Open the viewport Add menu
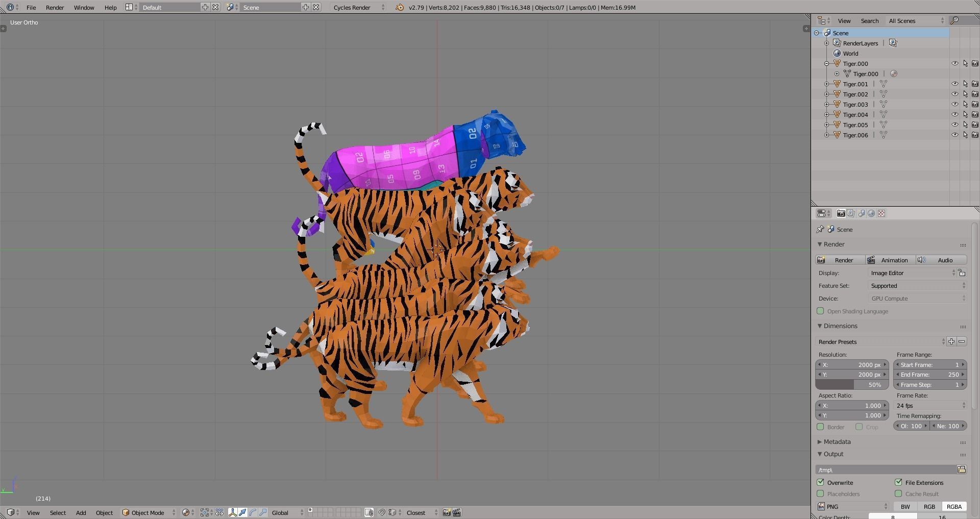 [x=81, y=512]
